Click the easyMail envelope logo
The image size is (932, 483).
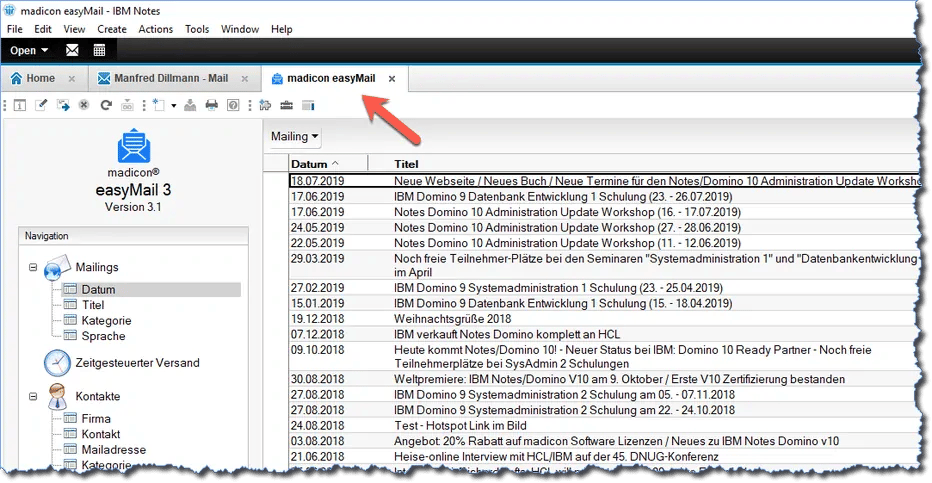click(134, 146)
